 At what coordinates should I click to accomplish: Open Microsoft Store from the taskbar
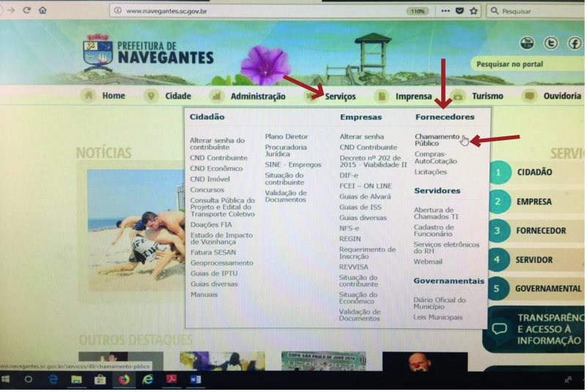click(100, 380)
